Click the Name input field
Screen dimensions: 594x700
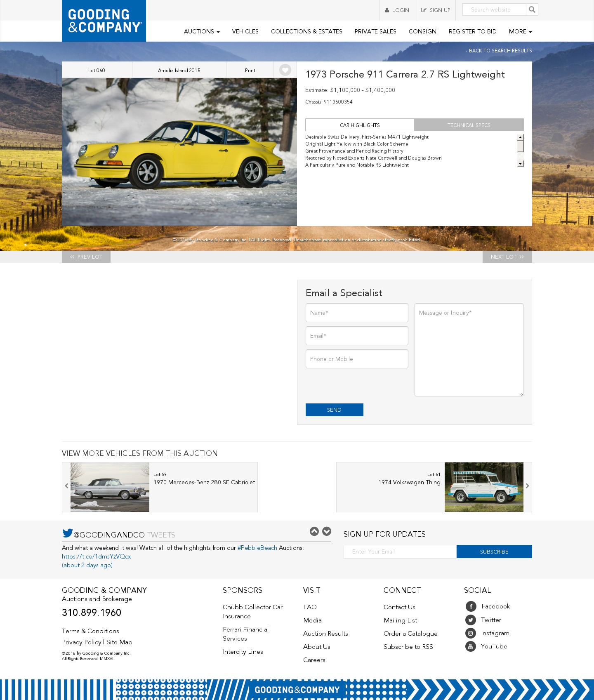(357, 313)
